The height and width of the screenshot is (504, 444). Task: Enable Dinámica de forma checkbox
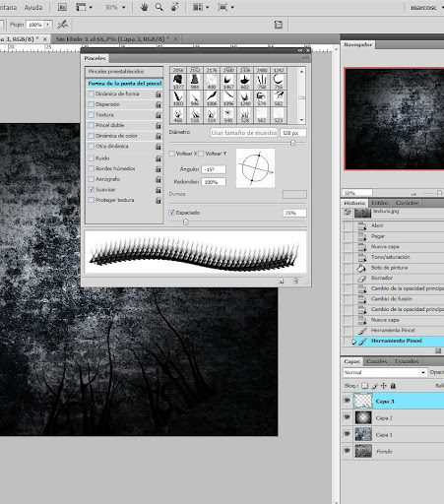[92, 94]
